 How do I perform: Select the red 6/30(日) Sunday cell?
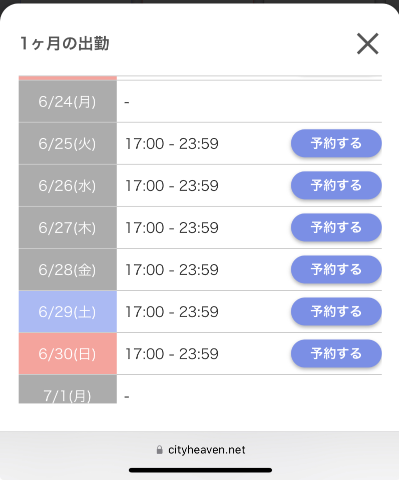coord(68,353)
